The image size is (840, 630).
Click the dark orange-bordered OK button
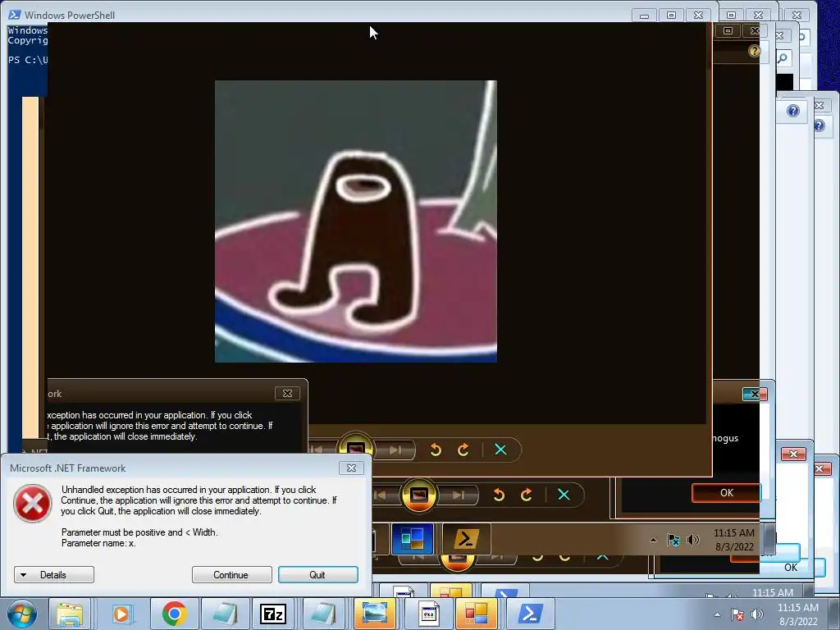(726, 493)
